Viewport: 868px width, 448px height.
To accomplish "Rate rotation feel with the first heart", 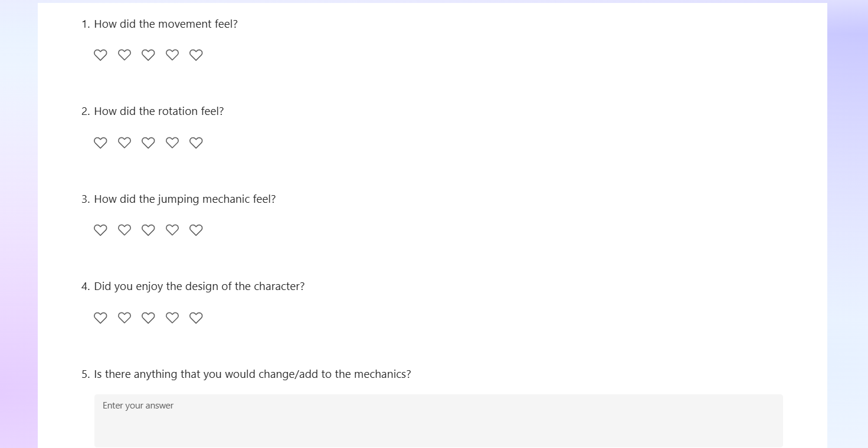I will pos(100,143).
